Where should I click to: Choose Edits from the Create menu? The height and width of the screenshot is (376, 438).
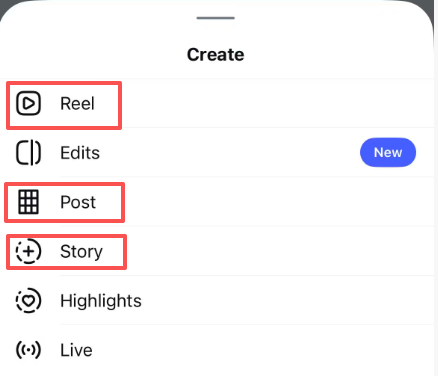(x=80, y=153)
